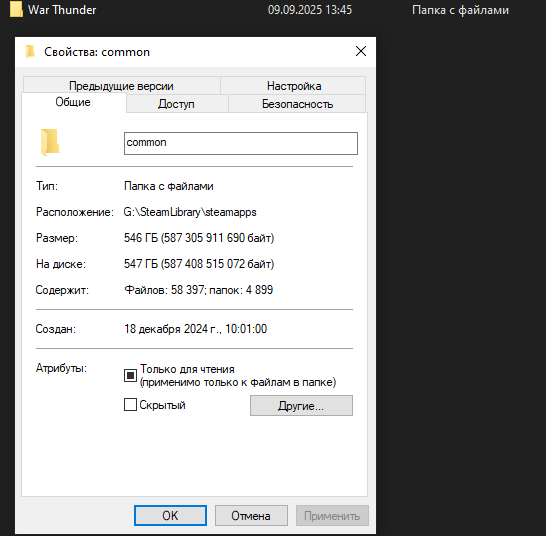Click the large common folder icon
This screenshot has height=536, width=546.
(x=50, y=142)
